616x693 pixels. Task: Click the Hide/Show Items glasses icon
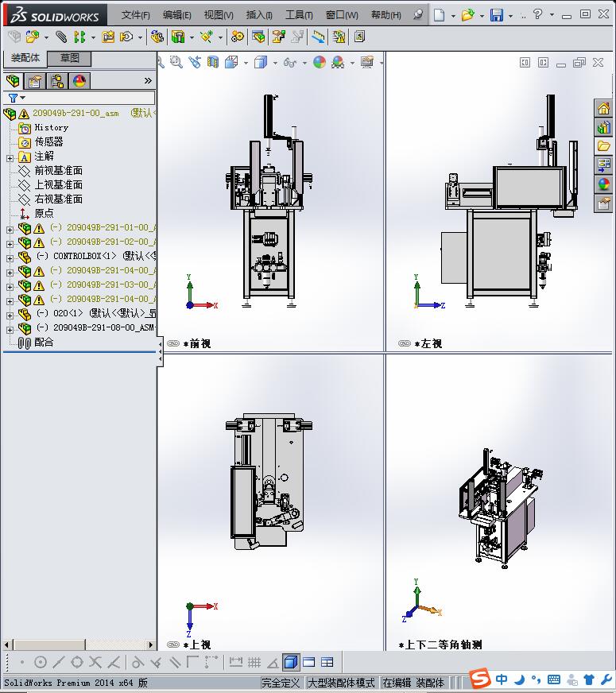[x=290, y=62]
